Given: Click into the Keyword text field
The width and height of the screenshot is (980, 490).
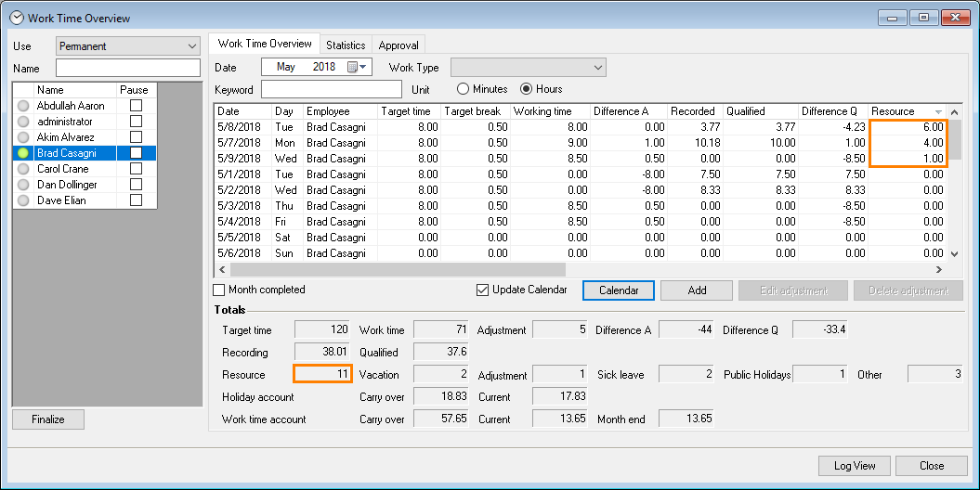Looking at the screenshot, I should coord(332,89).
